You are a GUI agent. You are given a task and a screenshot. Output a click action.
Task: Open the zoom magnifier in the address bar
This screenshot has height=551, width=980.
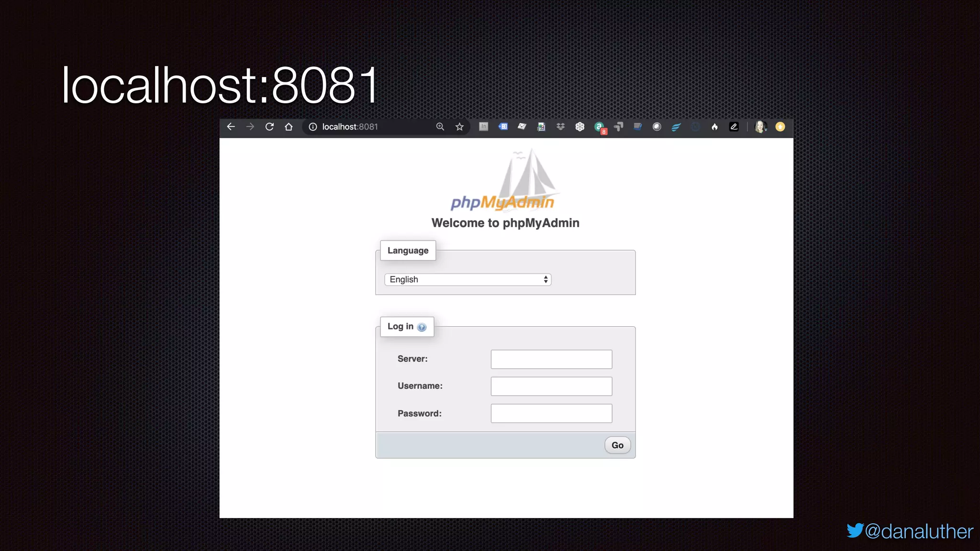point(440,127)
